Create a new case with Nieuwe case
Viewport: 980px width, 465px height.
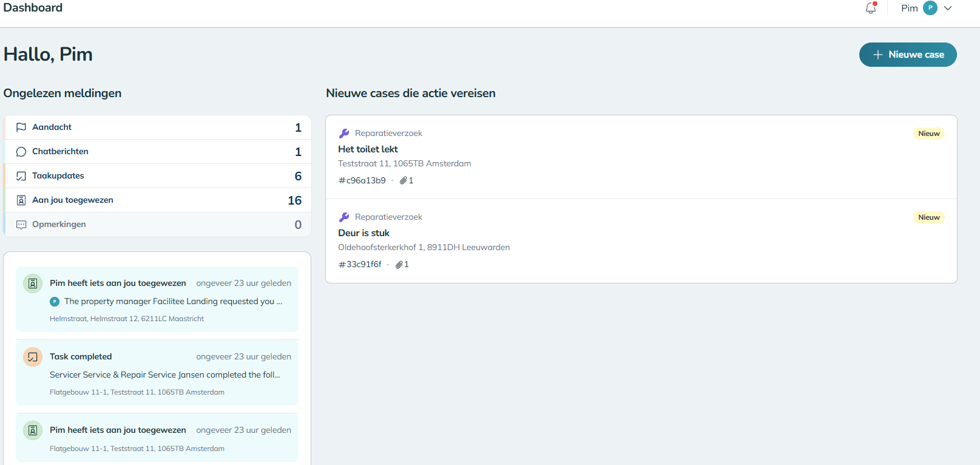908,55
